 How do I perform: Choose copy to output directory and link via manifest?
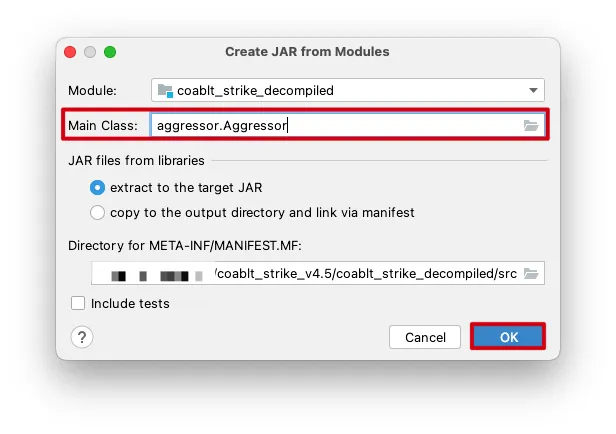pyautogui.click(x=97, y=212)
